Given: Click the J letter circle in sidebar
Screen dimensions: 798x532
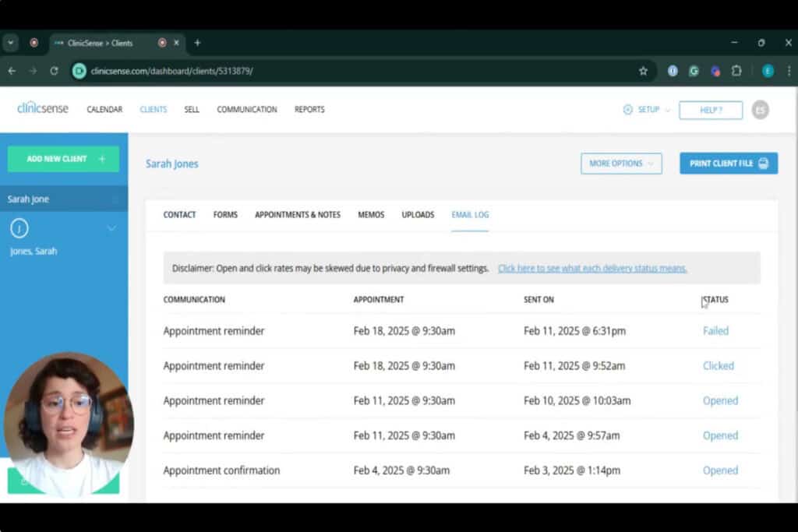Looking at the screenshot, I should click(x=19, y=228).
